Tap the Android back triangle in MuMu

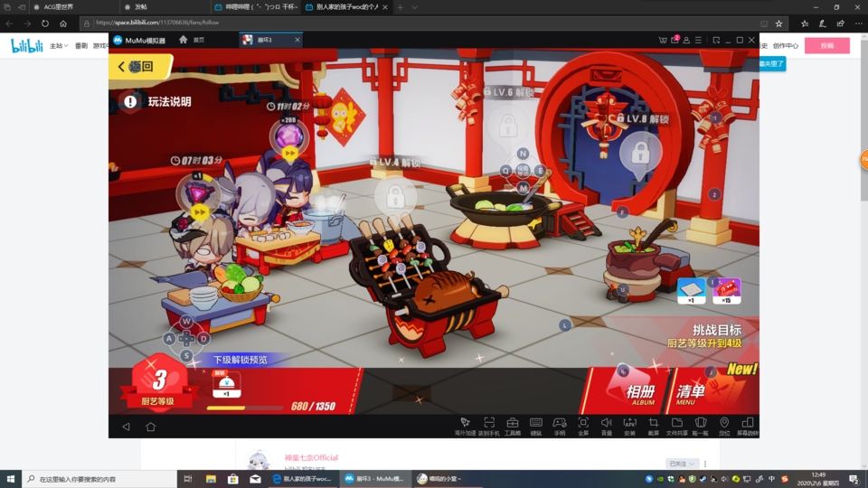pos(127,427)
